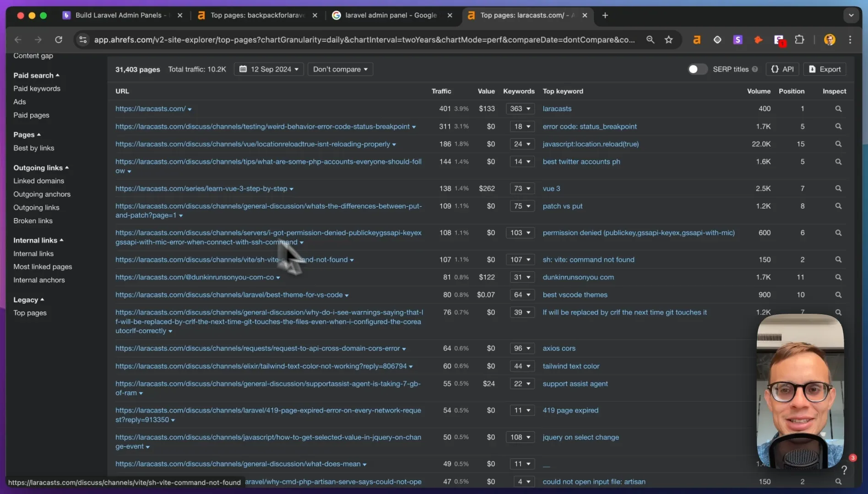Open Legacy Top pages sidebar item
Viewport: 868px width, 494px height.
tap(30, 313)
